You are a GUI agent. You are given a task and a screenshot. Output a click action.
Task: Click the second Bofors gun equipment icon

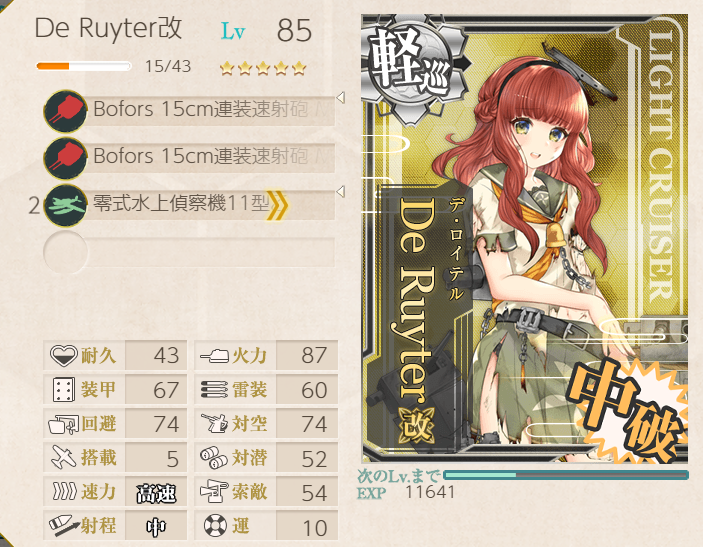(65, 158)
